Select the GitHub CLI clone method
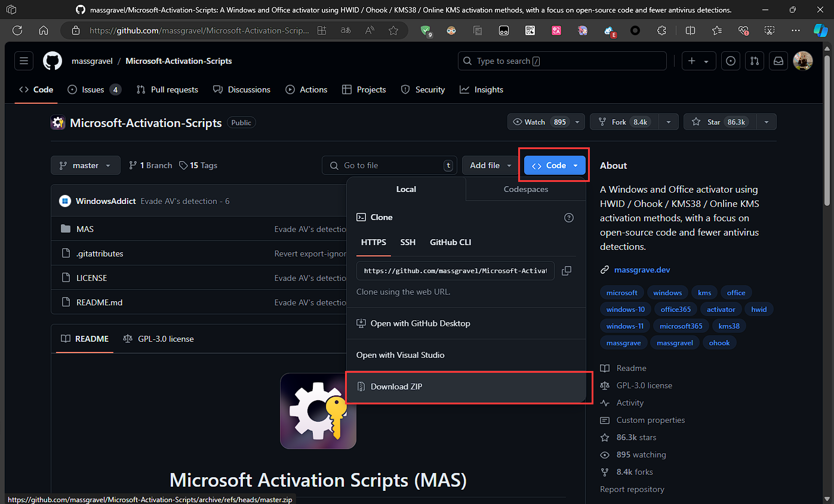834x504 pixels. (x=451, y=242)
